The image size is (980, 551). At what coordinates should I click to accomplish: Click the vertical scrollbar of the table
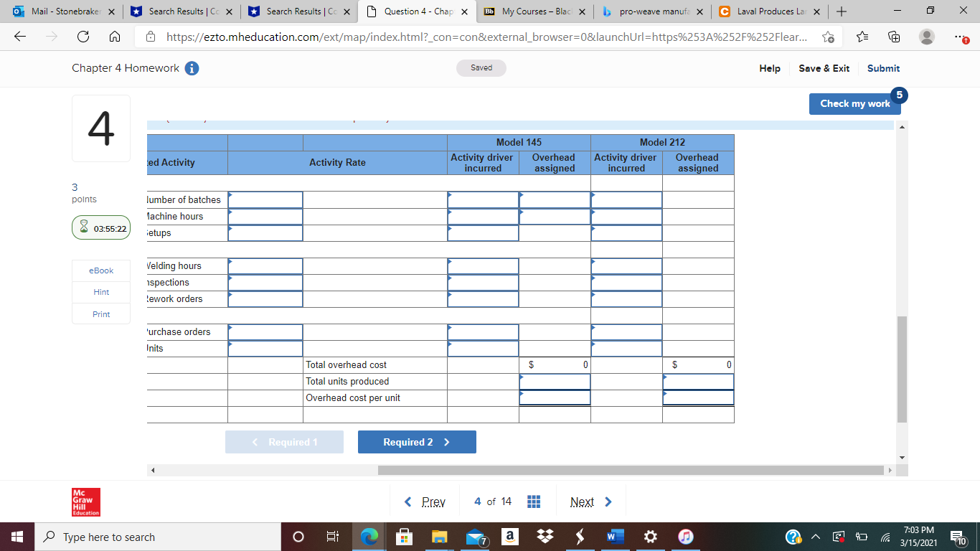pyautogui.click(x=902, y=369)
